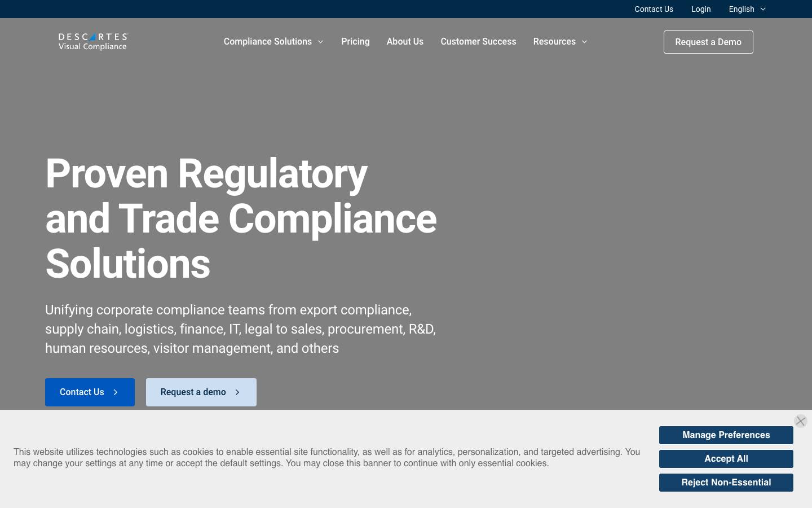Accept All cookies
The height and width of the screenshot is (508, 812).
coord(726,459)
